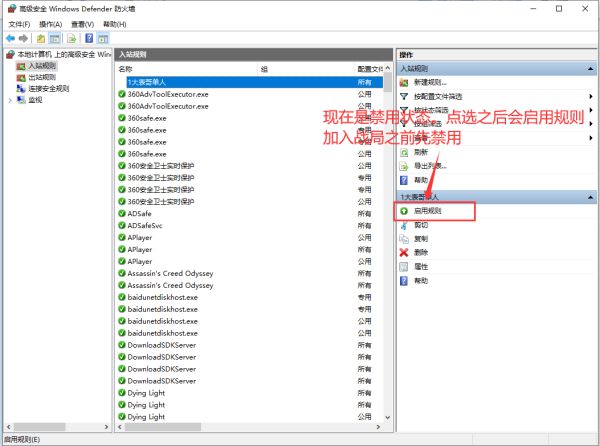This screenshot has width=600, height=446.
Task: Select 出站规则 (Outbound Rules) in tree
Action: pyautogui.click(x=41, y=77)
